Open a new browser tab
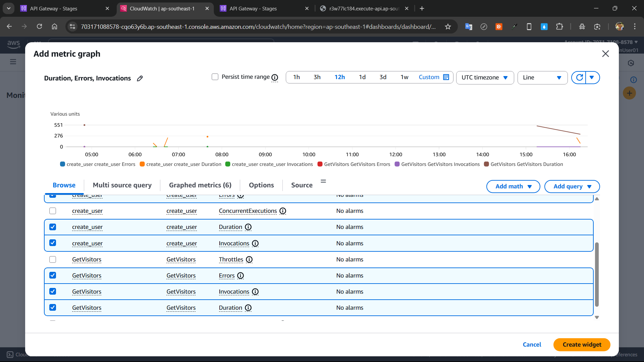 (x=422, y=8)
